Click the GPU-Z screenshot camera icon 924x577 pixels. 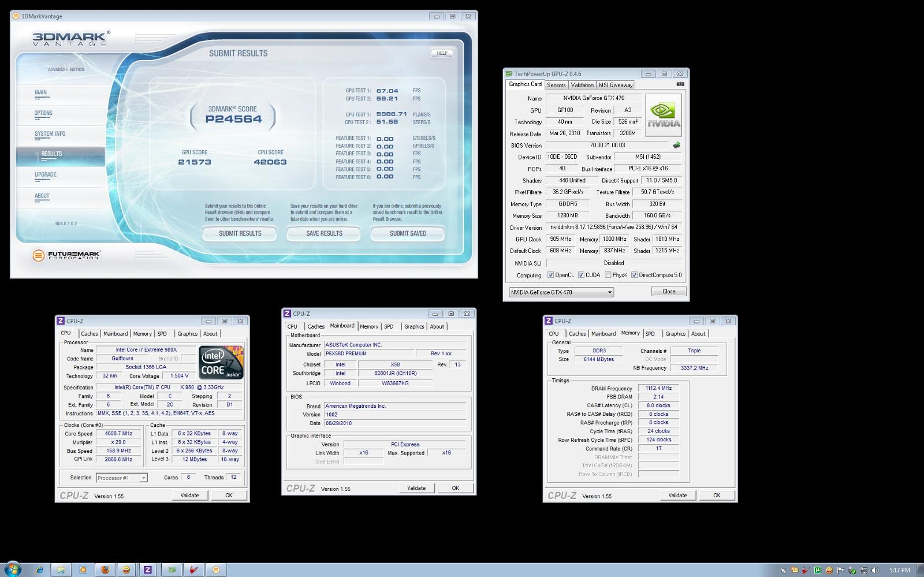click(680, 84)
